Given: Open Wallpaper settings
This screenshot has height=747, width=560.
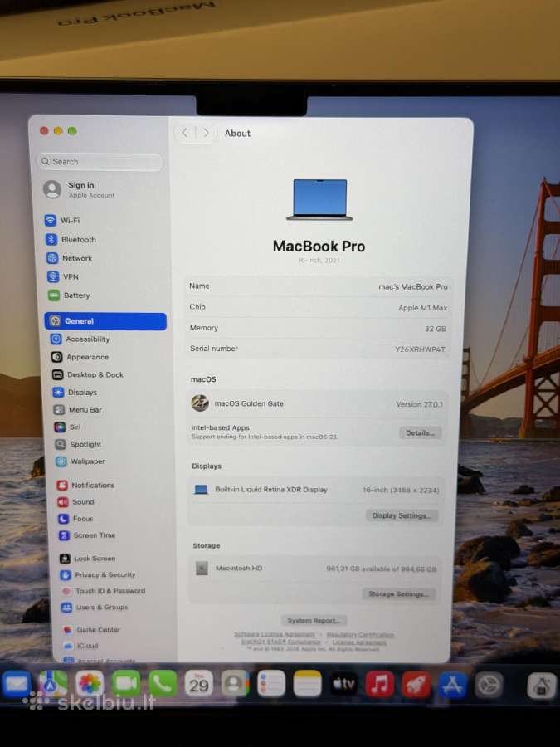Looking at the screenshot, I should point(80,461).
